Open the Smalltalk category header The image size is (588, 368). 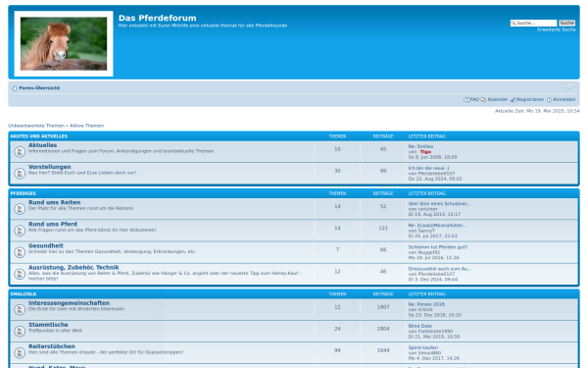click(24, 294)
